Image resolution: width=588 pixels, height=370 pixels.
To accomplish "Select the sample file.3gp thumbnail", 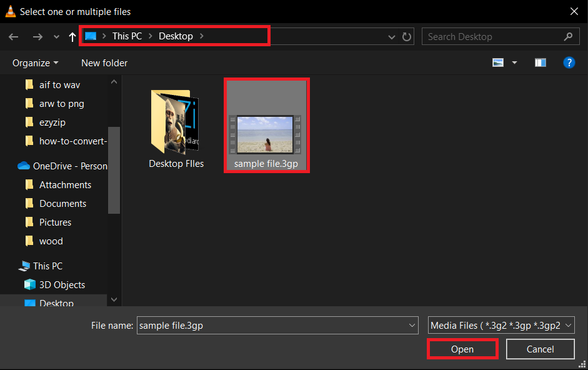I will [x=267, y=125].
